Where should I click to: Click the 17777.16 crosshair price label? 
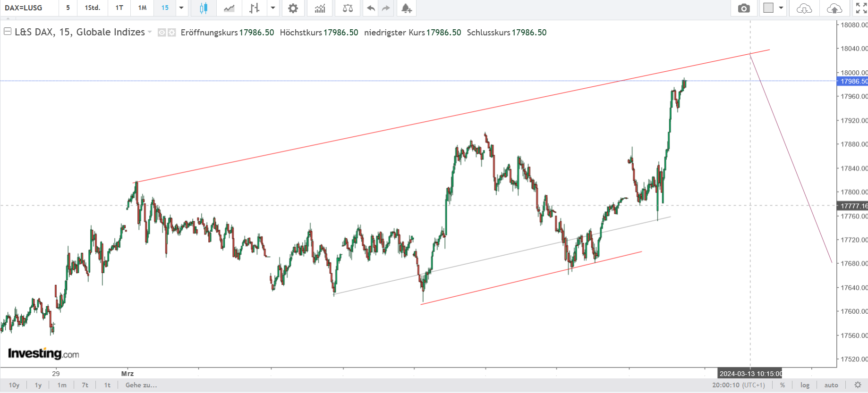(853, 206)
